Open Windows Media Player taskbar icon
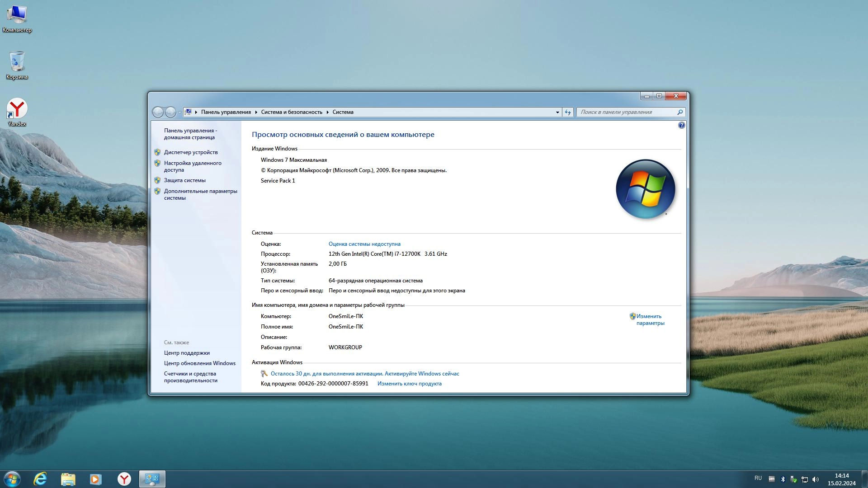The width and height of the screenshot is (868, 488). click(x=96, y=479)
